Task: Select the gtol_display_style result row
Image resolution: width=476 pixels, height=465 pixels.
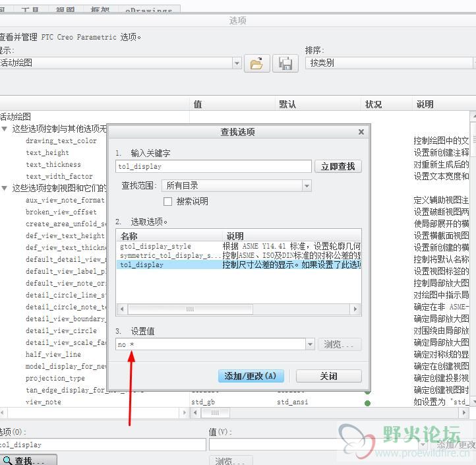Action: (239, 246)
